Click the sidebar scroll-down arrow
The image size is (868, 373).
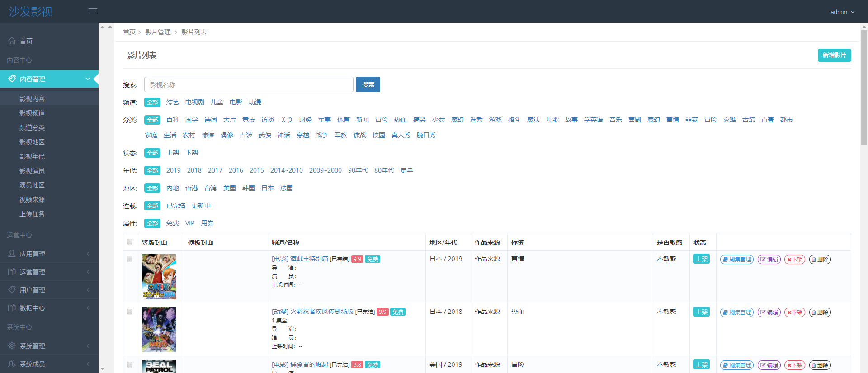(102, 369)
